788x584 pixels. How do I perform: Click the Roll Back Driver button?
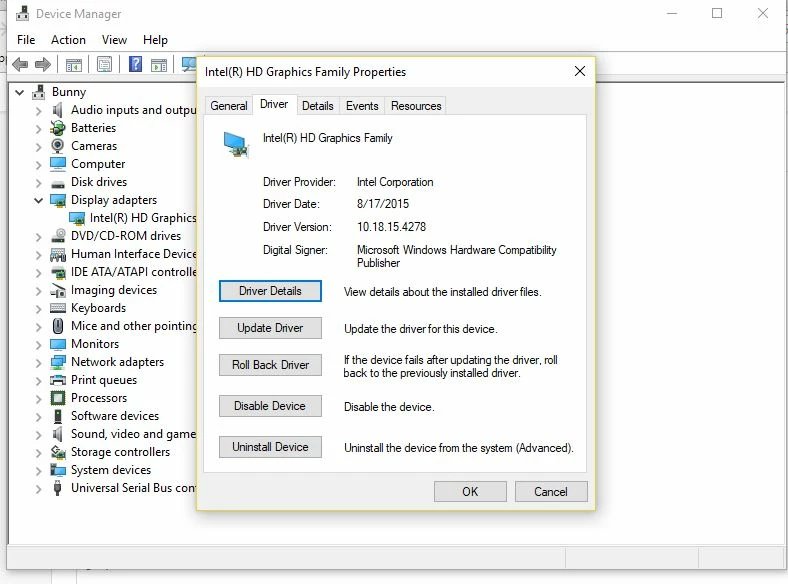click(270, 365)
